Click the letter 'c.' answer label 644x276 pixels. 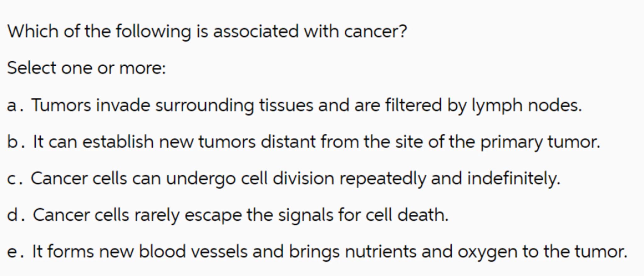click(15, 179)
